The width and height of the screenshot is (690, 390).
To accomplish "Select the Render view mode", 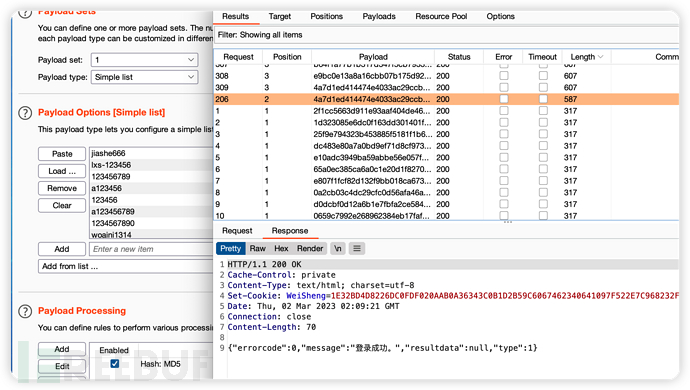I will (310, 249).
